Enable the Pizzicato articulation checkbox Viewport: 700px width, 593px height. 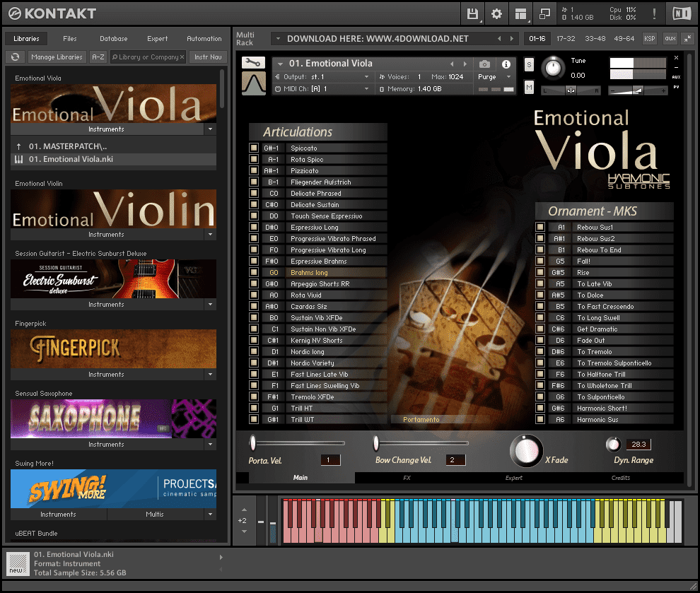pyautogui.click(x=254, y=170)
